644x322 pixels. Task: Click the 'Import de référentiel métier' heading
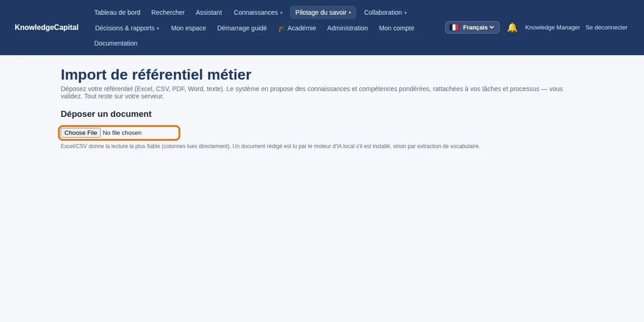pyautogui.click(x=156, y=75)
